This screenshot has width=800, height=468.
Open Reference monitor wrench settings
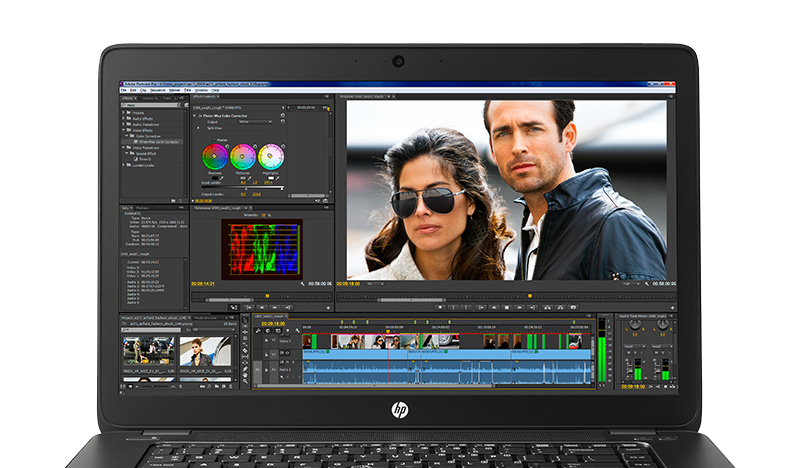(303, 284)
